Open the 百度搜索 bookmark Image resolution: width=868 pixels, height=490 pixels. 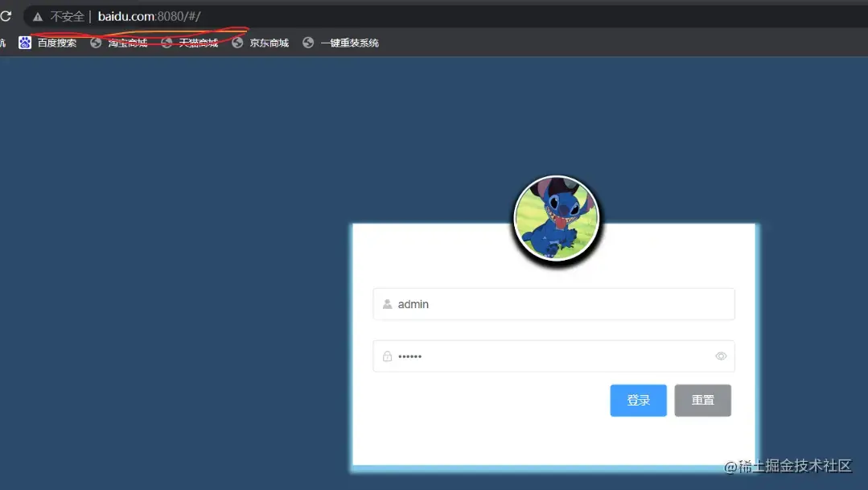[57, 43]
